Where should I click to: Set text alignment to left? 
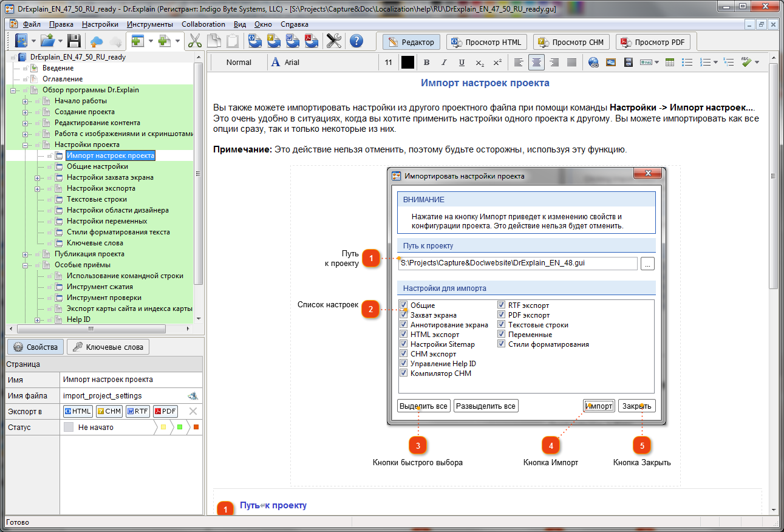519,62
